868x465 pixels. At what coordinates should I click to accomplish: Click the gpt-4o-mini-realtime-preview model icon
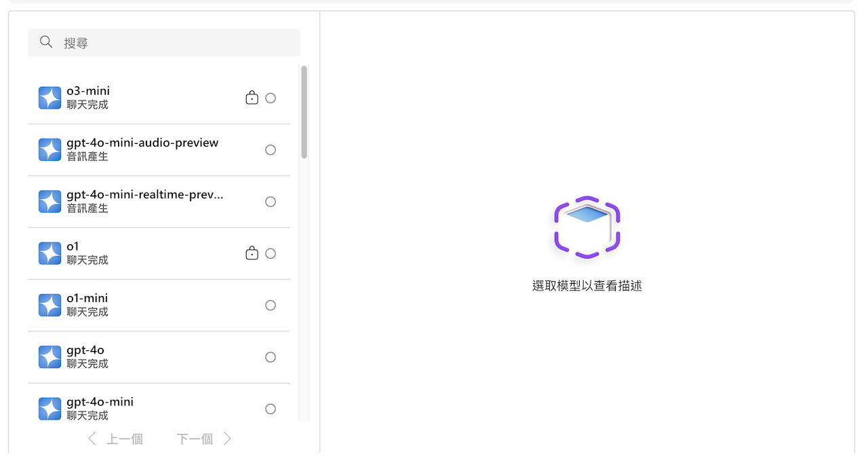tap(50, 202)
